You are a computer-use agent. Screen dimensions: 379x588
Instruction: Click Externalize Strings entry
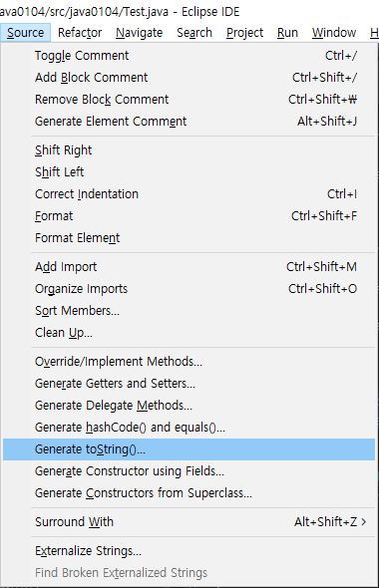(x=189, y=551)
